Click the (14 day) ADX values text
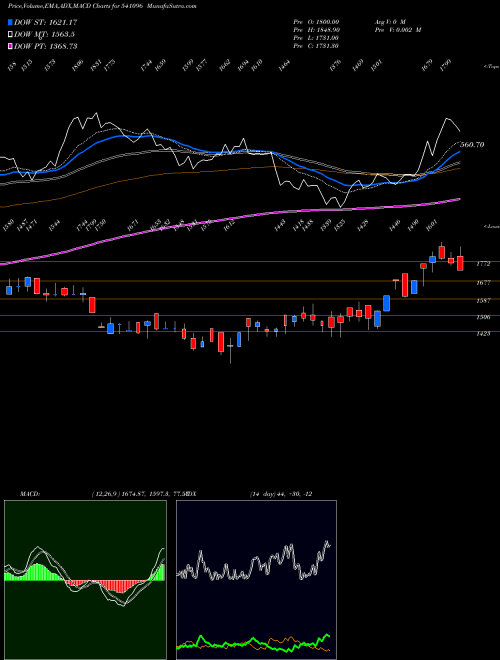500x660 pixels. click(281, 494)
